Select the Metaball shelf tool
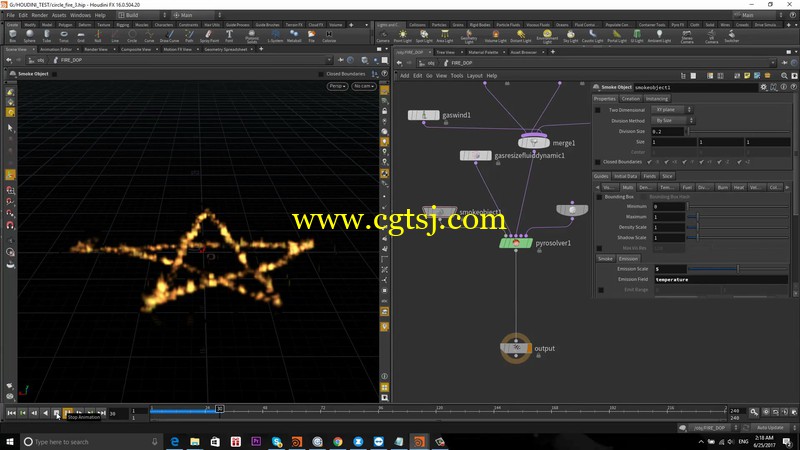 [x=294, y=36]
